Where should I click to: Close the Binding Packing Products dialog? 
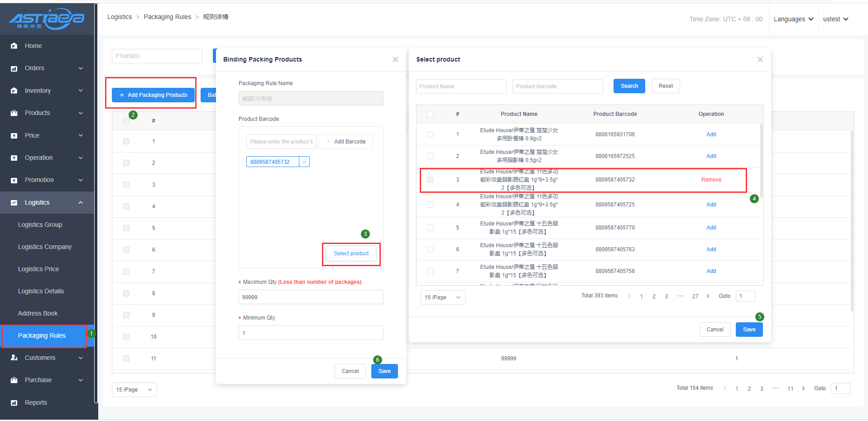pos(395,60)
